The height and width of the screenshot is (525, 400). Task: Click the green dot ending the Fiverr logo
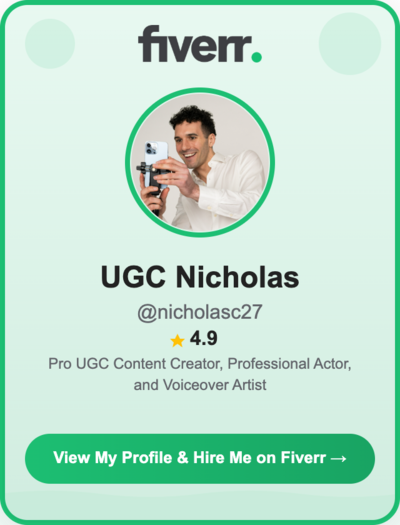click(257, 56)
